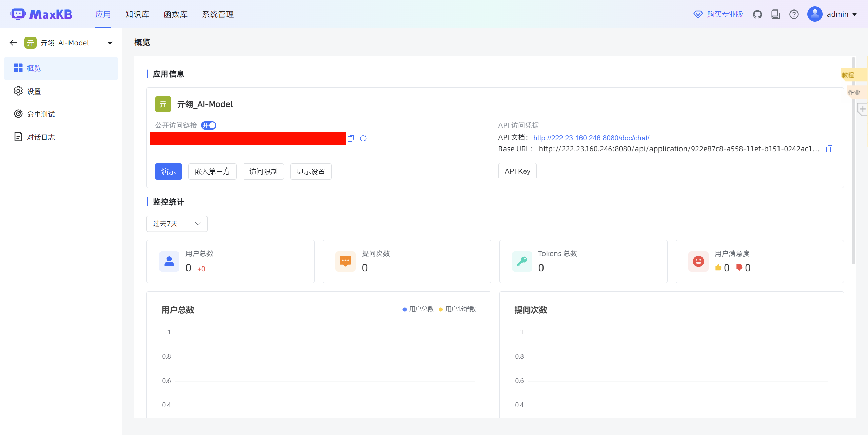Open the 系统管理 menu
This screenshot has width=868, height=435.
click(218, 14)
